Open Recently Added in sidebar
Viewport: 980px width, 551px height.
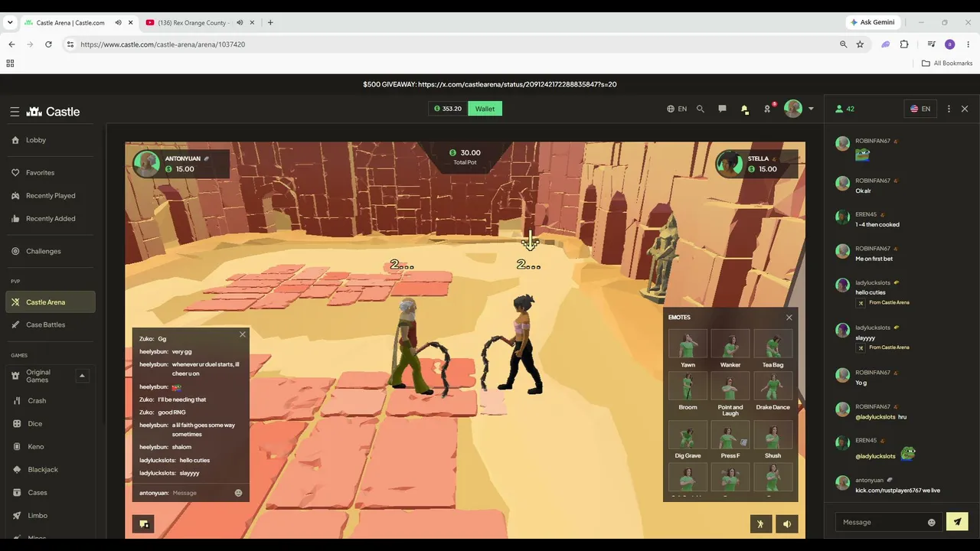pyautogui.click(x=51, y=219)
